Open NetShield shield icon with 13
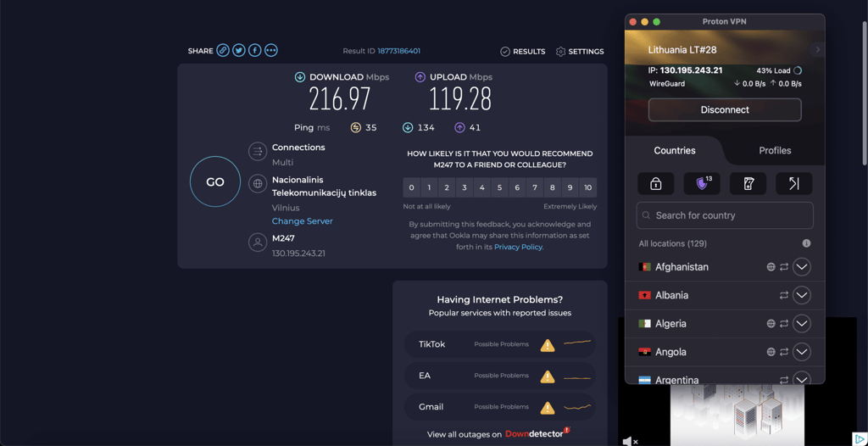The image size is (868, 446). tap(702, 183)
